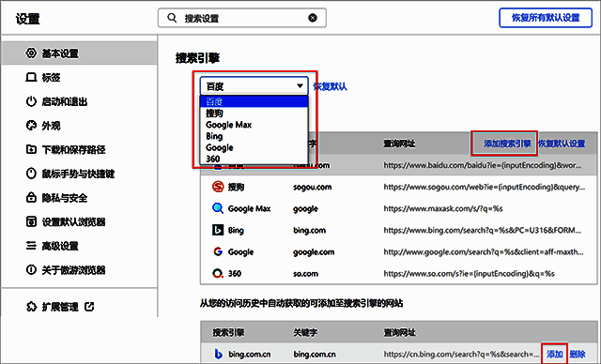Click the external link icon after 扩展管理
Image resolution: width=601 pixels, height=364 pixels.
click(x=89, y=306)
